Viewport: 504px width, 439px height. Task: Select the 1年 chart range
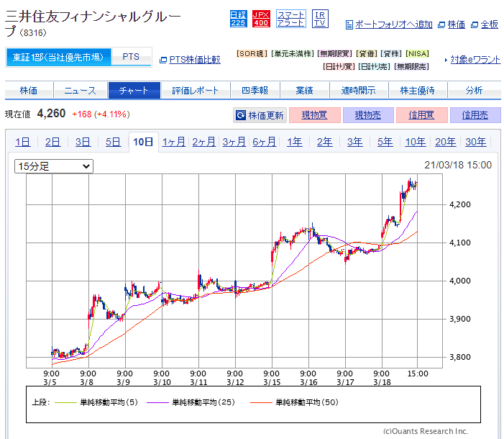[295, 142]
